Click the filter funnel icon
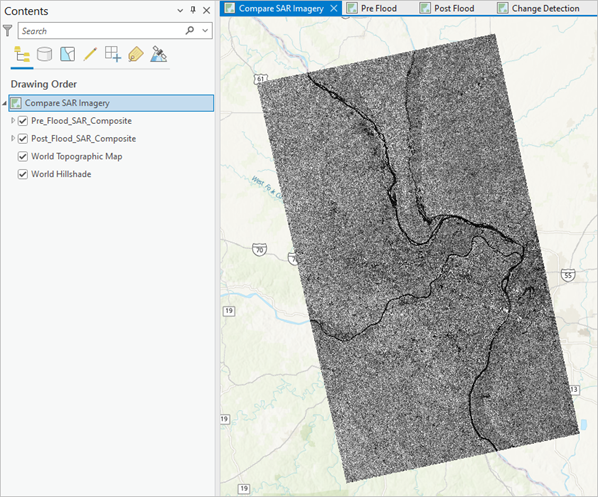This screenshot has height=497, width=598. click(8, 31)
